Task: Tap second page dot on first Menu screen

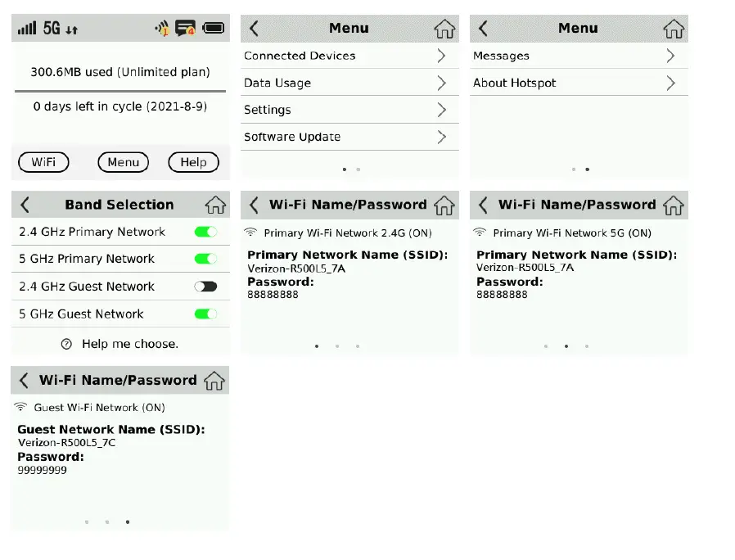Action: [x=358, y=169]
